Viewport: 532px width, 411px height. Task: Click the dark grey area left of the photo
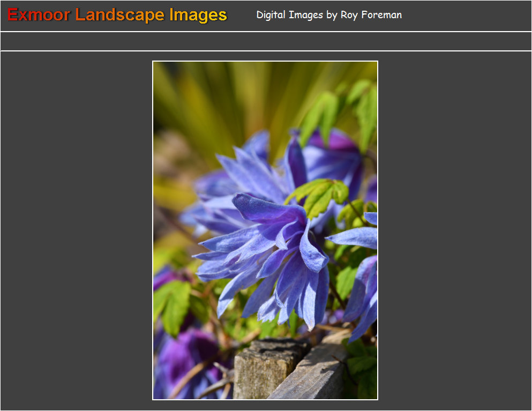coord(75,230)
